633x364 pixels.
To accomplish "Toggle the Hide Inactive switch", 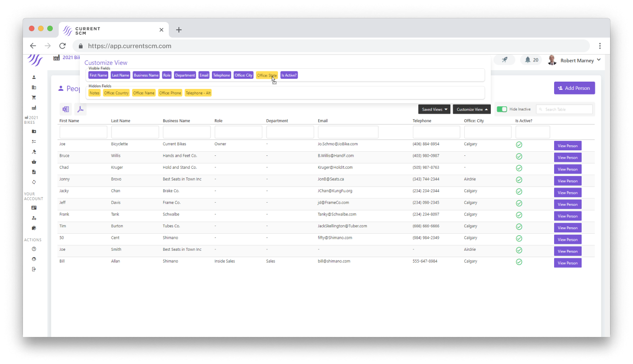I will [x=502, y=109].
